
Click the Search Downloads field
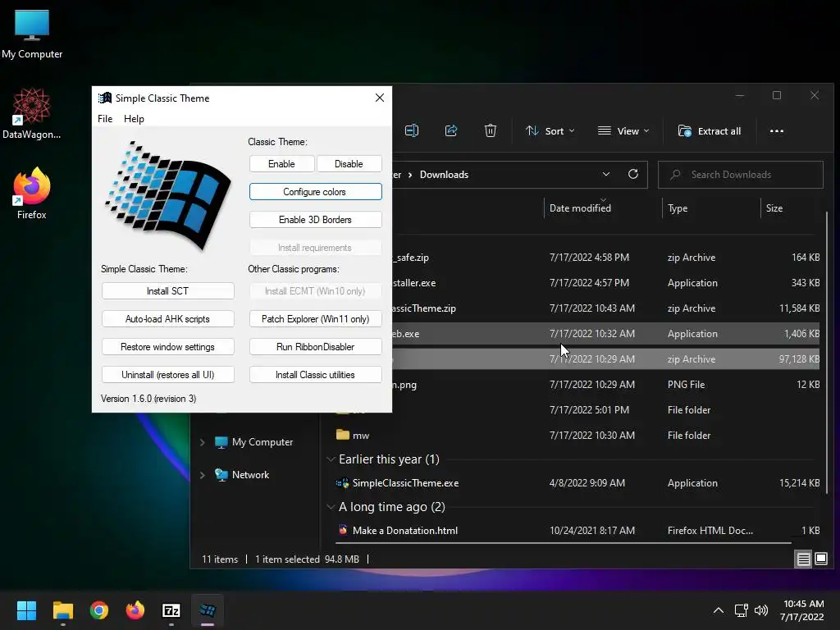(x=741, y=175)
